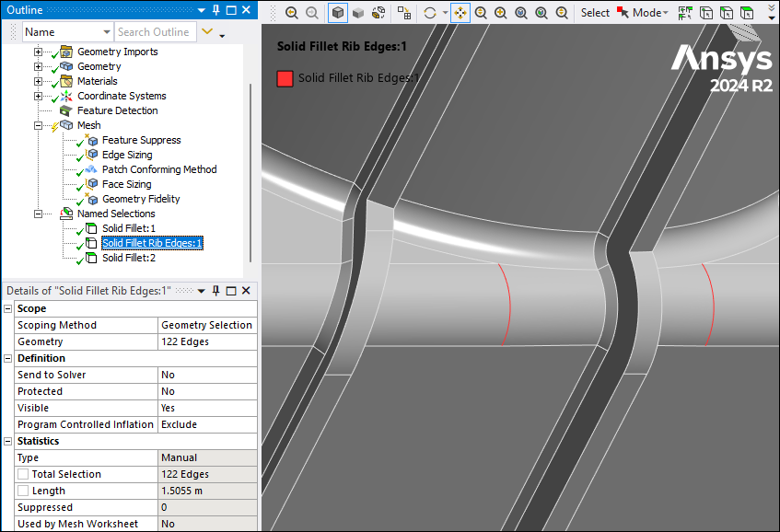Check the Total Selection checkbox
The height and width of the screenshot is (532, 780).
click(x=23, y=474)
